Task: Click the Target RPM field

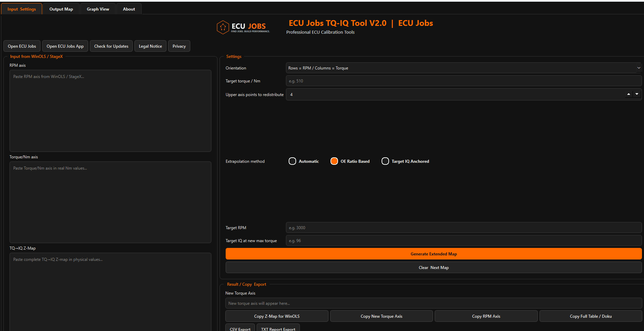Action: pos(464,228)
